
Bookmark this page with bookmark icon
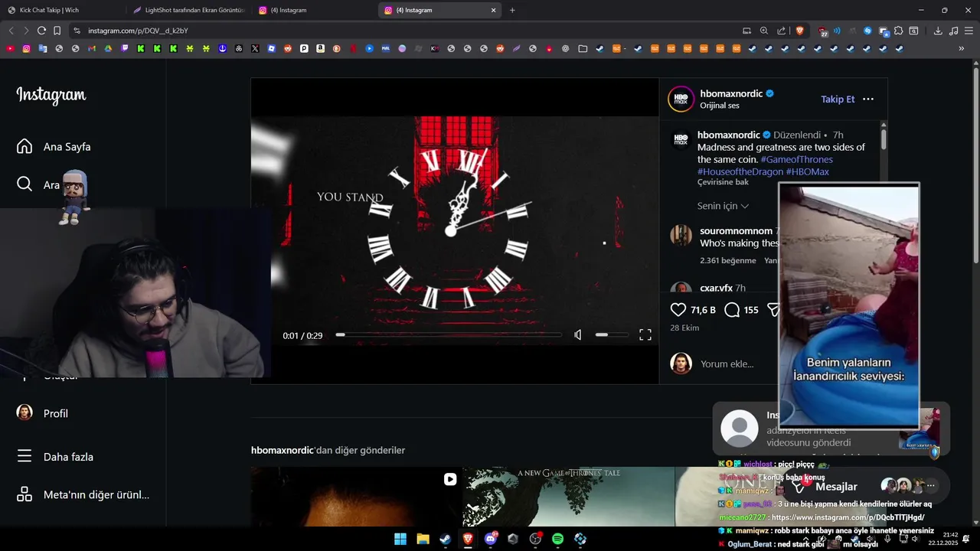pos(57,31)
